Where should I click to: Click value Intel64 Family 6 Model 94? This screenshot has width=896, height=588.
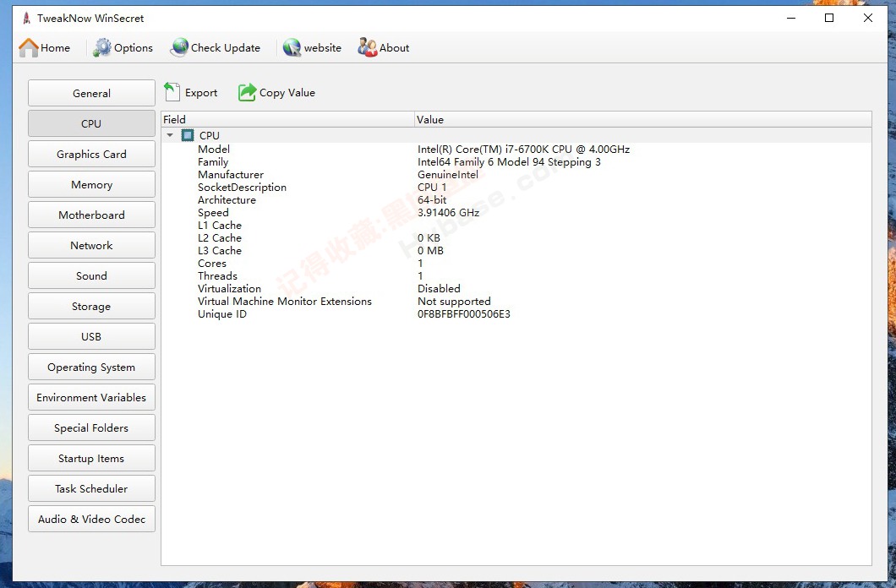481,161
